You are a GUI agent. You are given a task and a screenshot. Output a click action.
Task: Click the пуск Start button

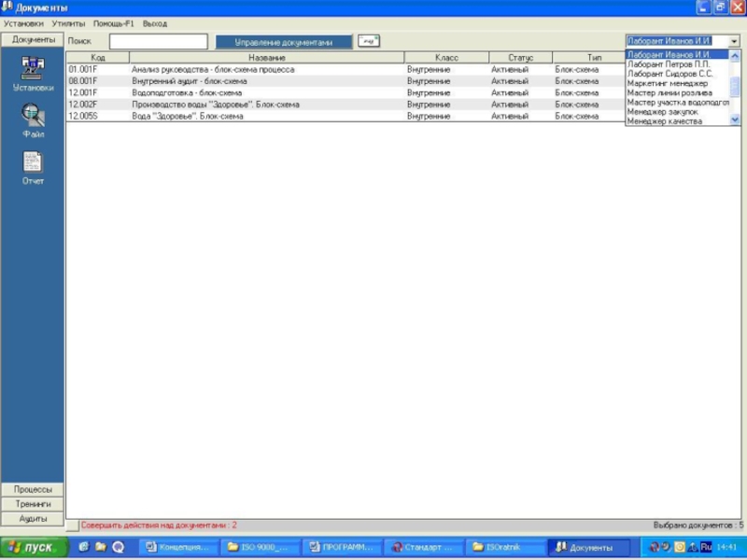point(34,547)
